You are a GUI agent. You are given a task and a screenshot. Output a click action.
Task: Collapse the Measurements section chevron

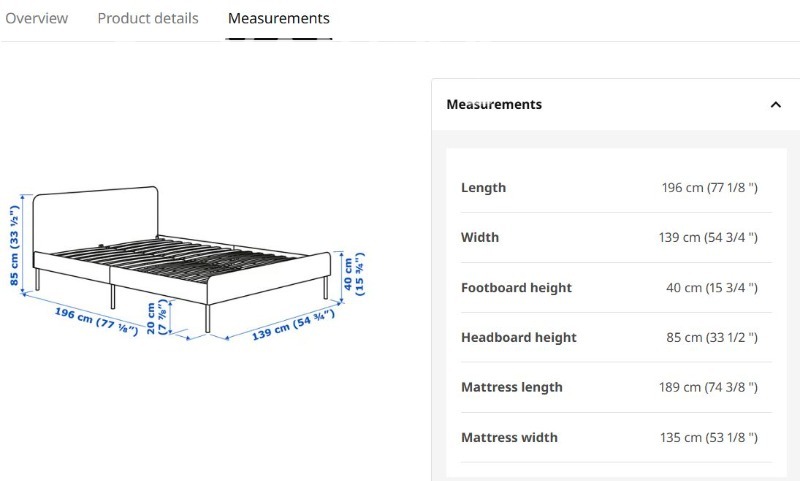pyautogui.click(x=776, y=105)
